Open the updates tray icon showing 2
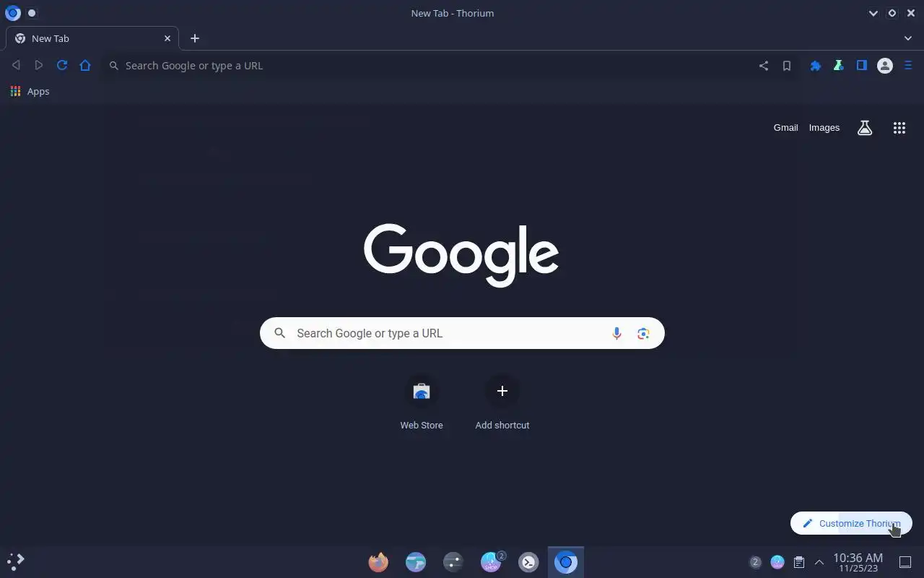The height and width of the screenshot is (578, 924). point(755,562)
